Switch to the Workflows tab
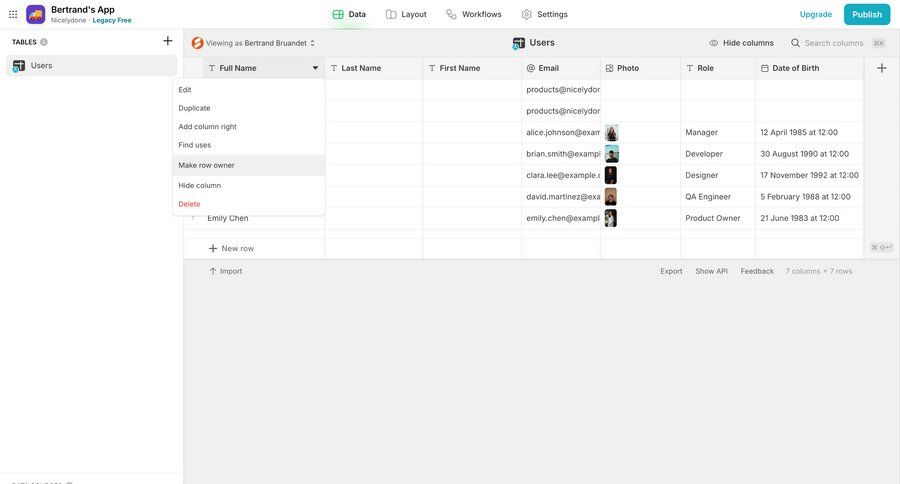 click(474, 14)
